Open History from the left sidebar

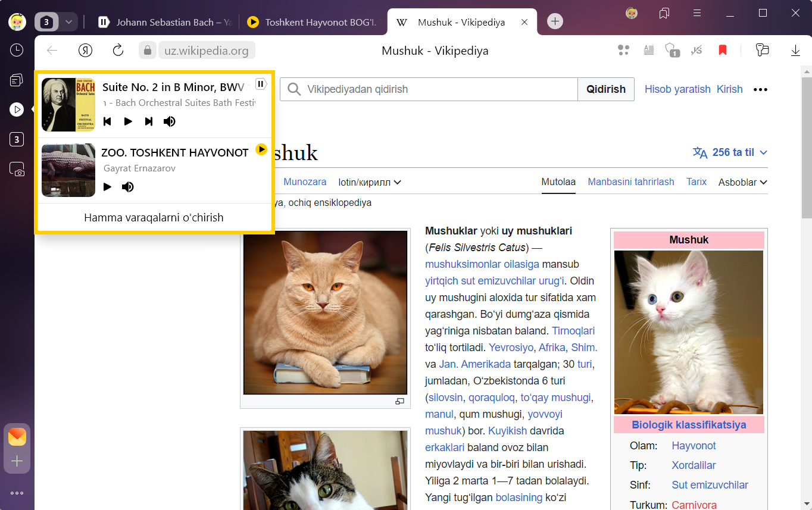point(17,50)
